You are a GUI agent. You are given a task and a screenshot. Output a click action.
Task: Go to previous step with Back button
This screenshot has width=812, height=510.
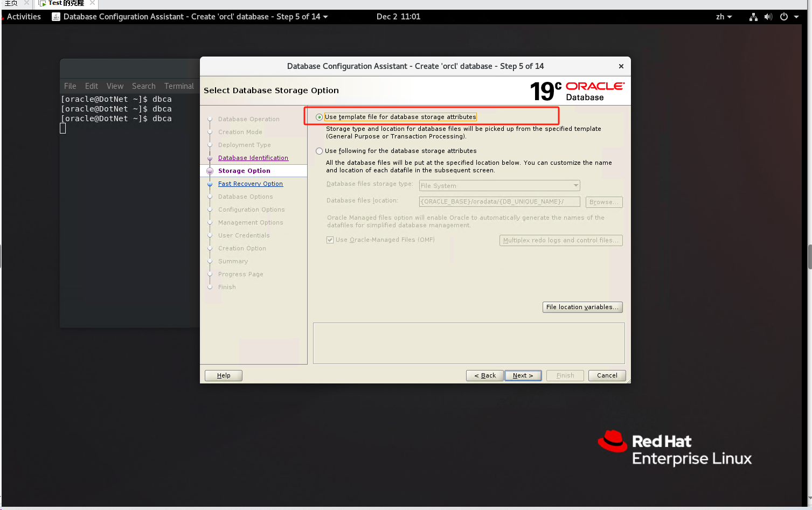(x=485, y=375)
